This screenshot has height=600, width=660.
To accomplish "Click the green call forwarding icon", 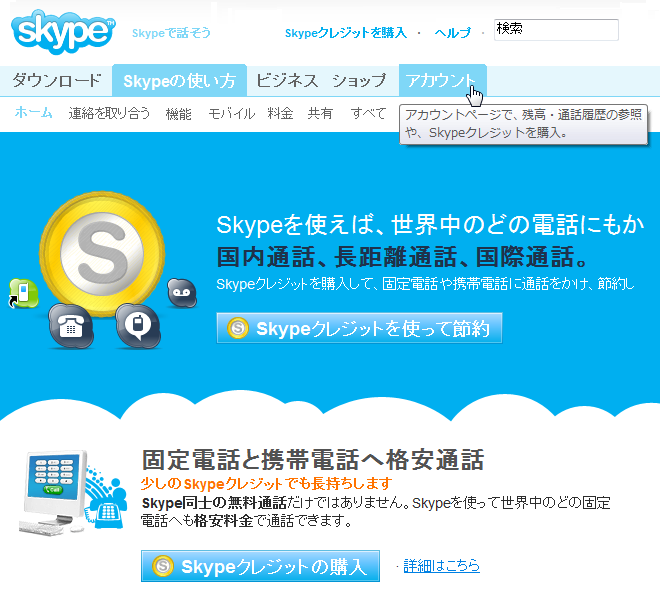I will point(23,292).
